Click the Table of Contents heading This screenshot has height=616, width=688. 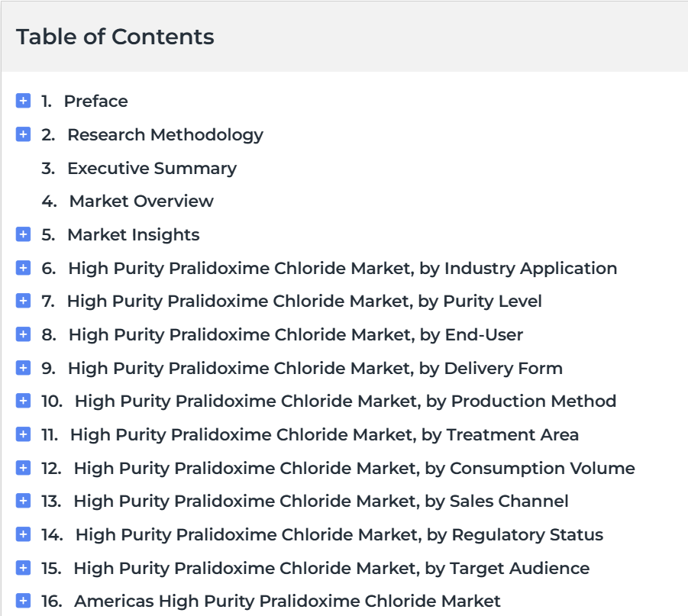115,37
